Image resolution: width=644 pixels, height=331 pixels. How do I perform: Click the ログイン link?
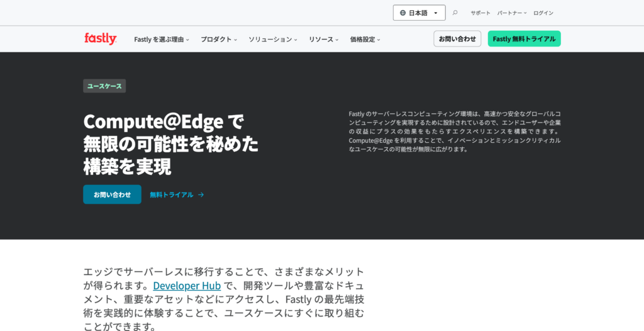point(543,13)
